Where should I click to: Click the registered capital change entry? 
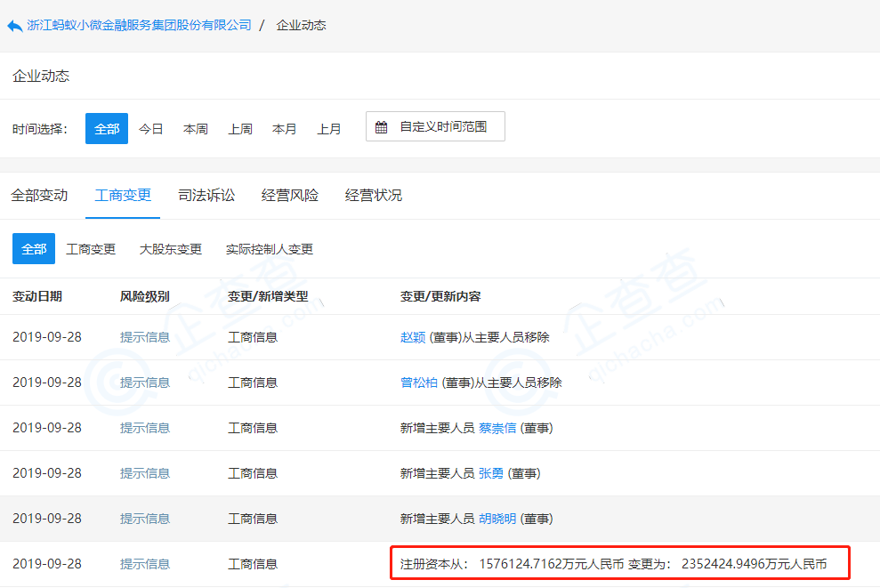[x=614, y=564]
